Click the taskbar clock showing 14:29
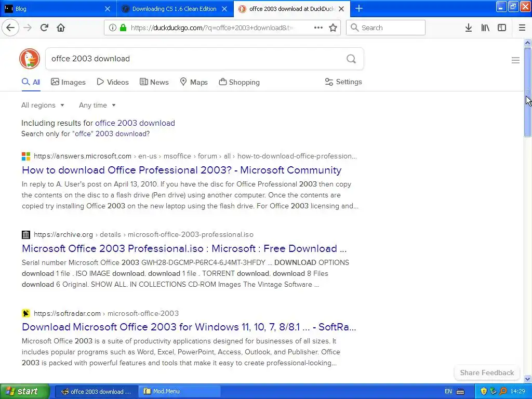The image size is (532, 399). [518, 391]
